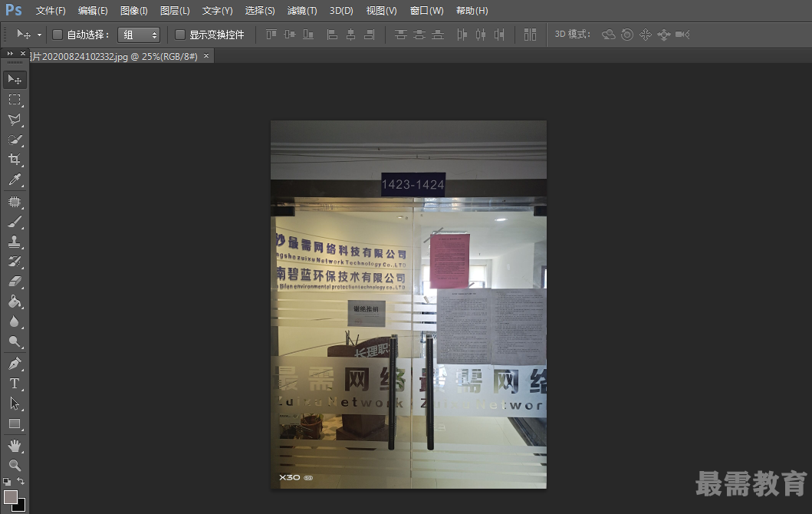Select the Eyedropper tool

tap(15, 180)
